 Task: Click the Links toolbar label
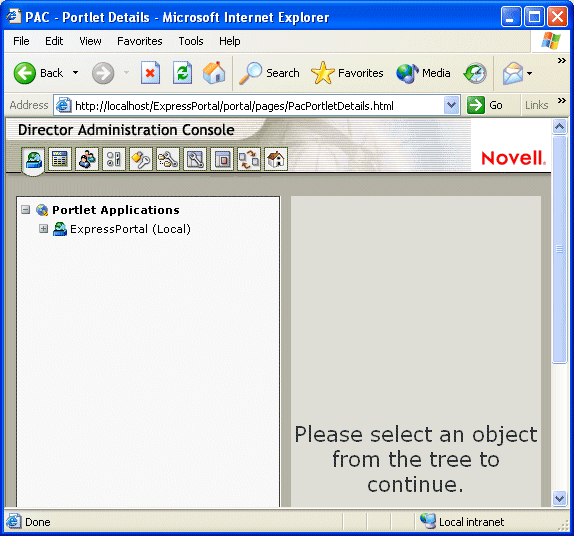[x=536, y=105]
